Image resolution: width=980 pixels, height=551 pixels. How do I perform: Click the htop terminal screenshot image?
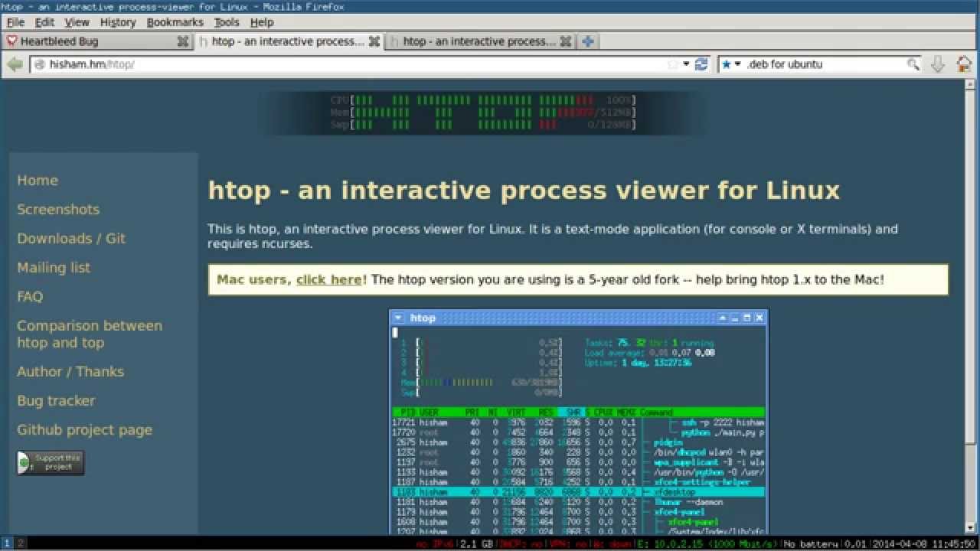coord(578,422)
